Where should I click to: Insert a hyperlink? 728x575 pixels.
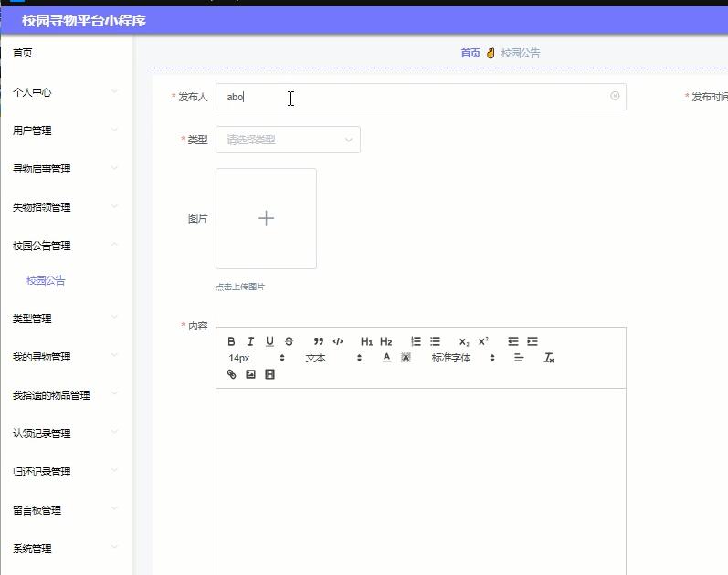[231, 374]
